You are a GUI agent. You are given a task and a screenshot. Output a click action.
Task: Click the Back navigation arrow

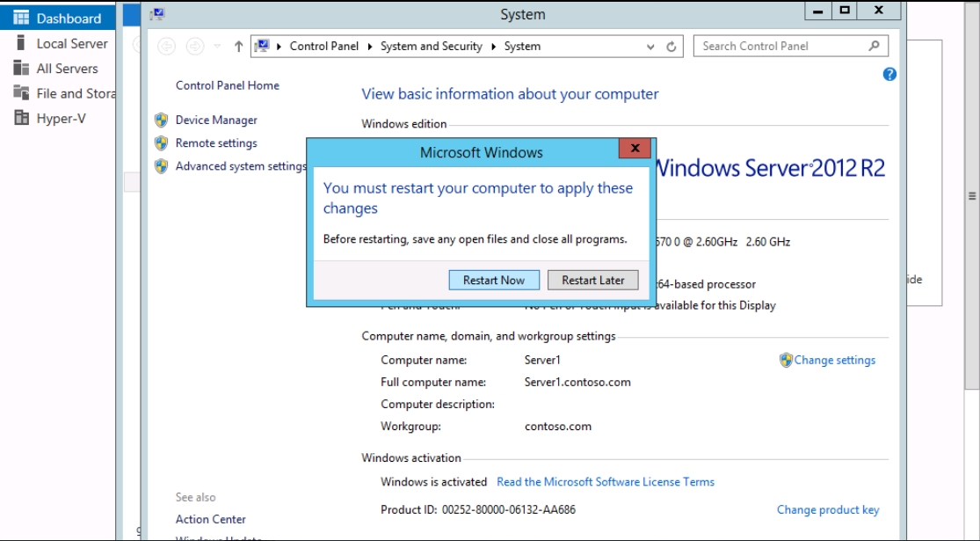(166, 47)
